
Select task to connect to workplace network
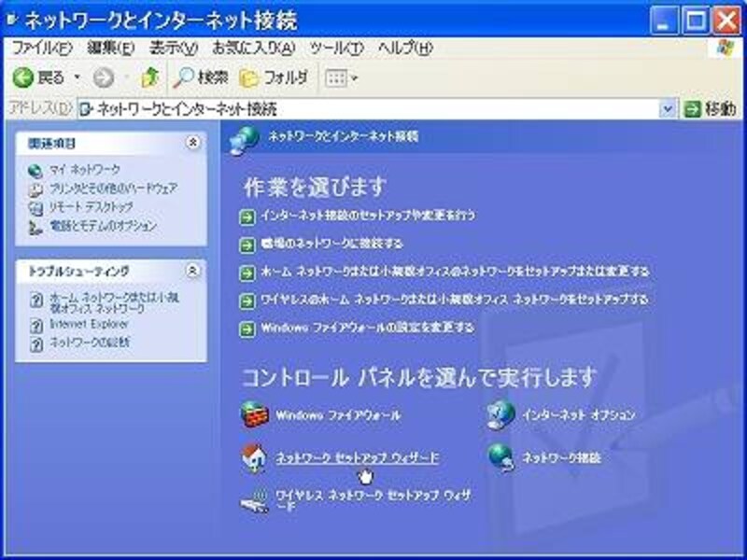click(331, 244)
